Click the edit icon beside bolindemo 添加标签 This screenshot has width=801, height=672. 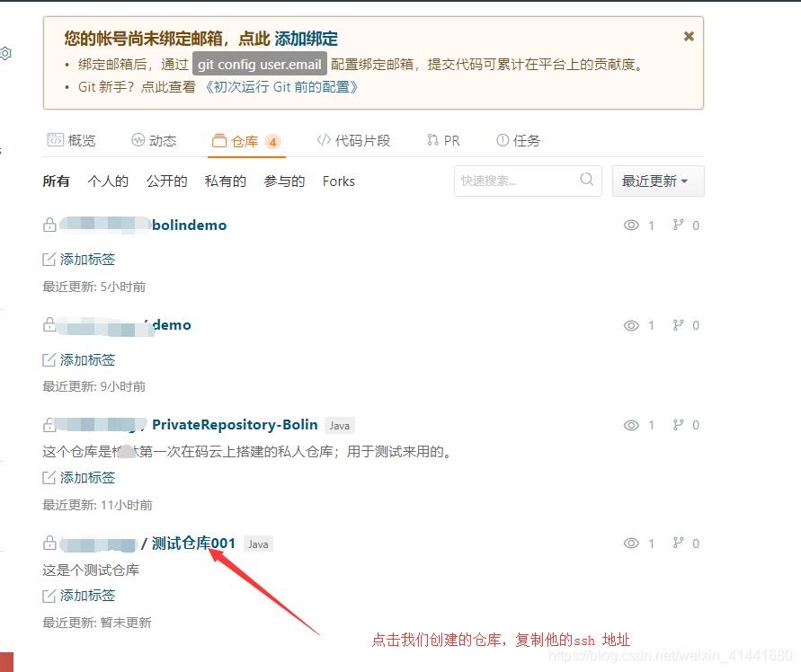click(49, 260)
